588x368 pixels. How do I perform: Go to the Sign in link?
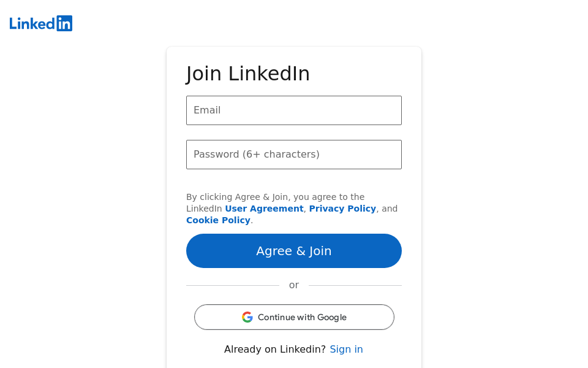[346, 349]
